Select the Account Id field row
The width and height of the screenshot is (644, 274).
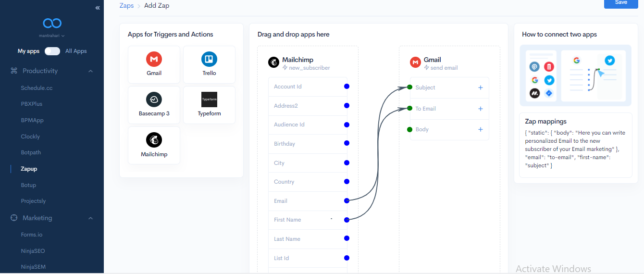click(308, 87)
